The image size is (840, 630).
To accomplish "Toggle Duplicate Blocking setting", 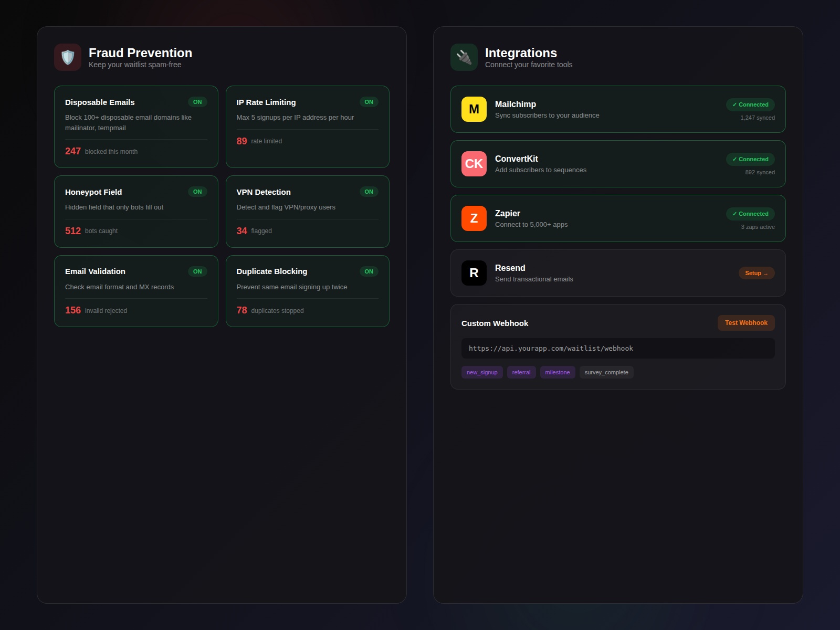I will point(369,271).
